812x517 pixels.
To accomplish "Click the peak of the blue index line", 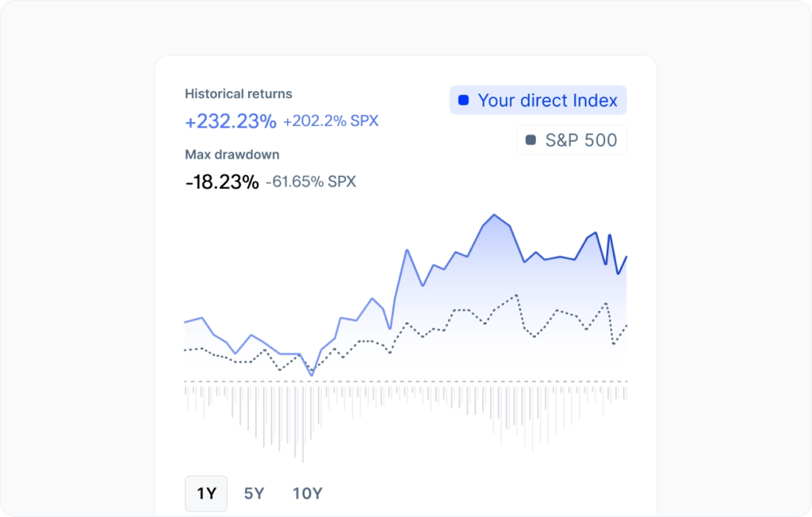I will [495, 214].
